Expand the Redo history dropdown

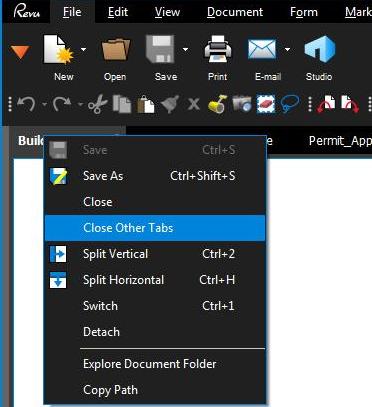tap(80, 104)
